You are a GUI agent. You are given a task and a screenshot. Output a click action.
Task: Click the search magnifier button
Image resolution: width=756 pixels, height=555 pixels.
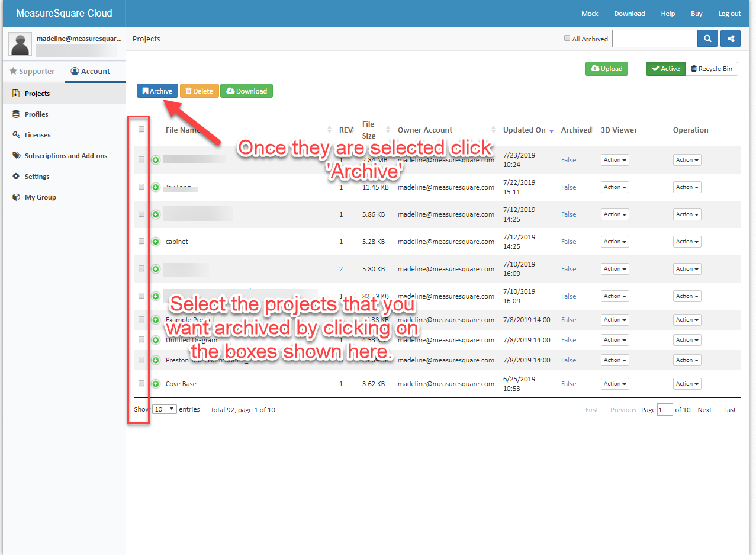[707, 39]
